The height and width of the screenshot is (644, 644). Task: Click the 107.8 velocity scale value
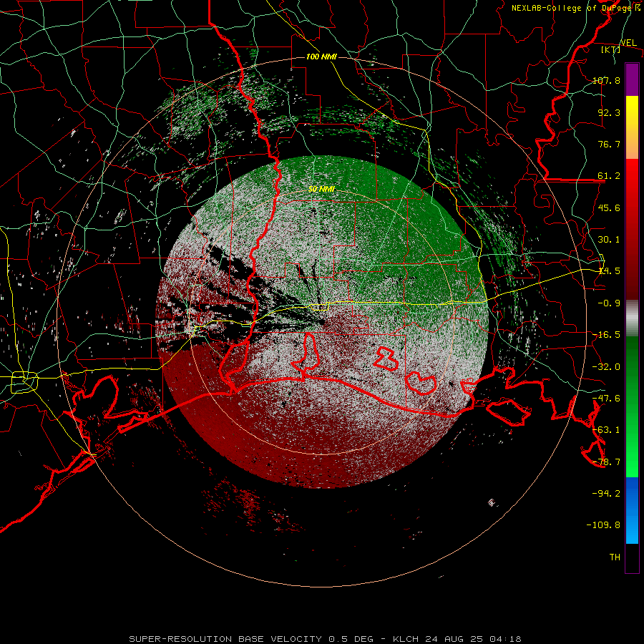pos(606,80)
